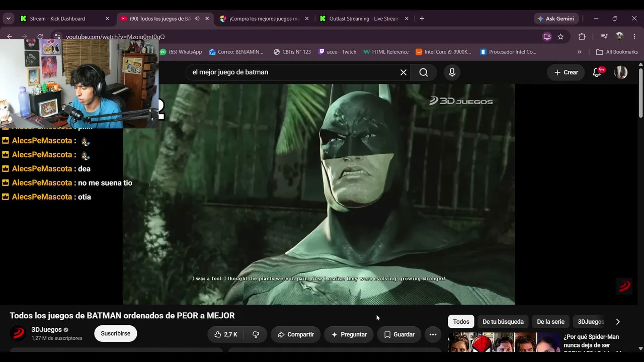Open Ask Gemini assistant

point(556,19)
